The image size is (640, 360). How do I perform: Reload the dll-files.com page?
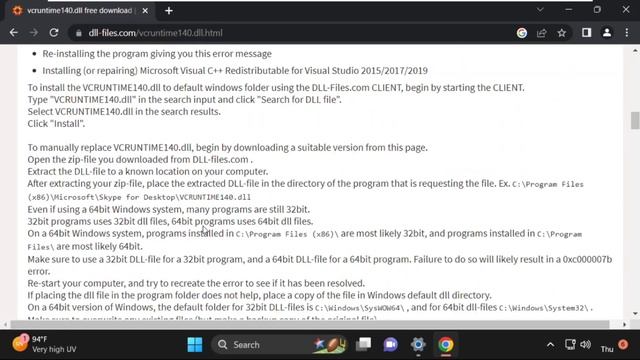[54, 33]
